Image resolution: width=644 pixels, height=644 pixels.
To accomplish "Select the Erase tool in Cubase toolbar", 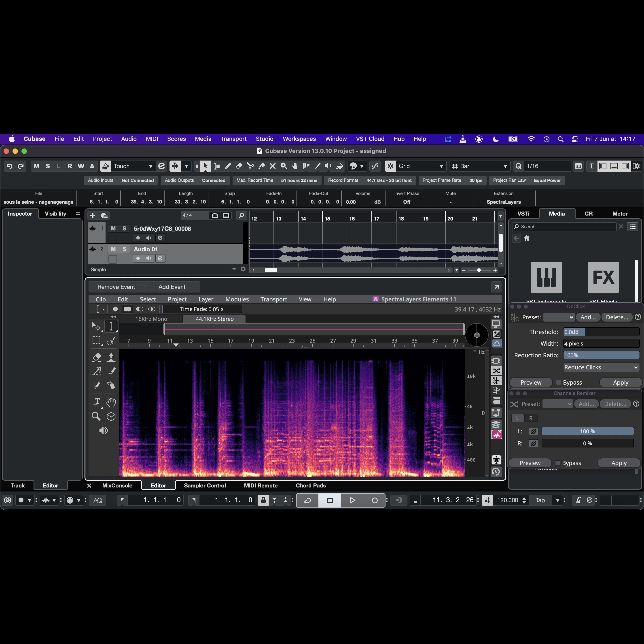I will tap(239, 166).
